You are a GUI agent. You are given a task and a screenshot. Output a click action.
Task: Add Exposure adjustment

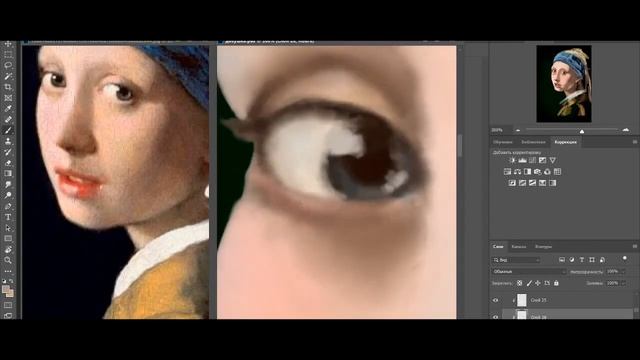[x=542, y=160]
